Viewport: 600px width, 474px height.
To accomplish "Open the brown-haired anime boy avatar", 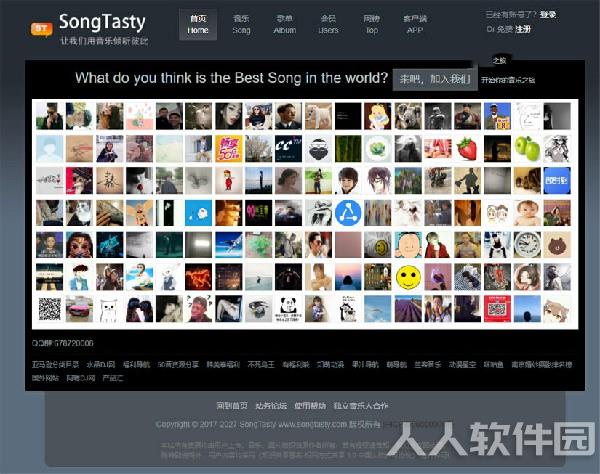I will pyautogui.click(x=348, y=181).
